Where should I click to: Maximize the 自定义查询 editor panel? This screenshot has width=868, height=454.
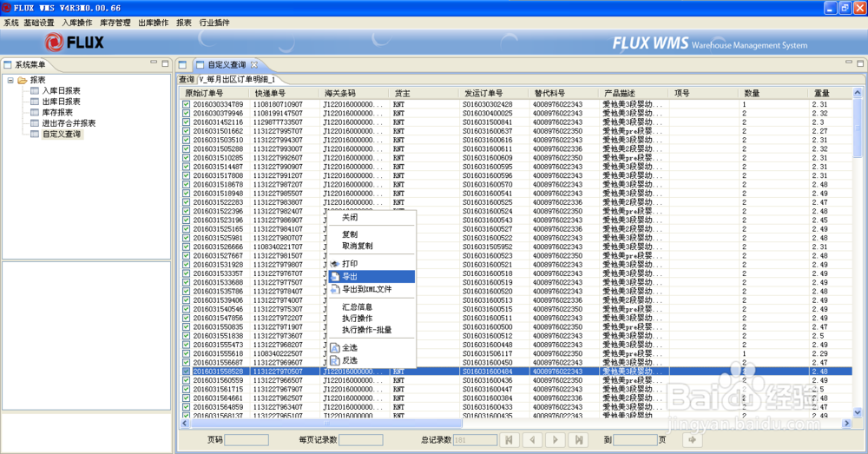(x=860, y=63)
